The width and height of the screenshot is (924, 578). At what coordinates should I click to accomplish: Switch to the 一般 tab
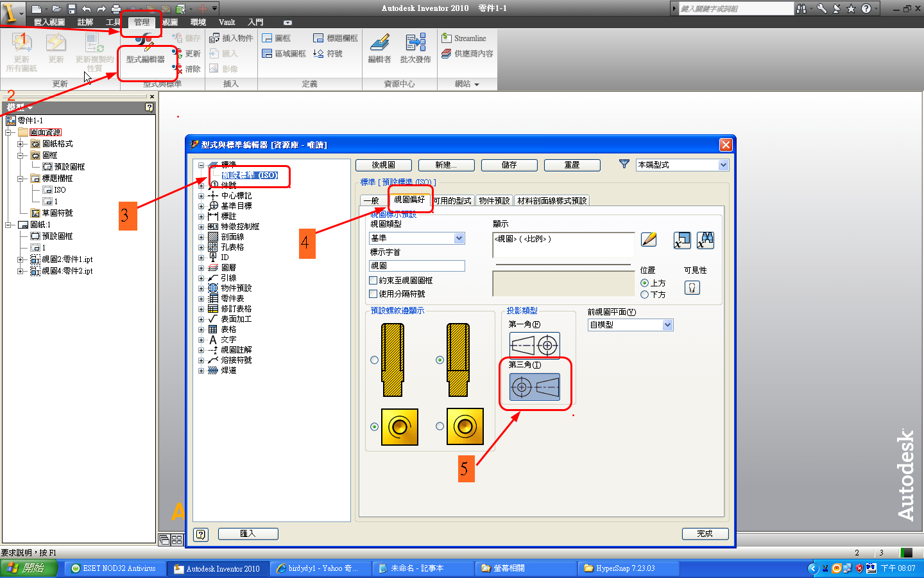372,201
